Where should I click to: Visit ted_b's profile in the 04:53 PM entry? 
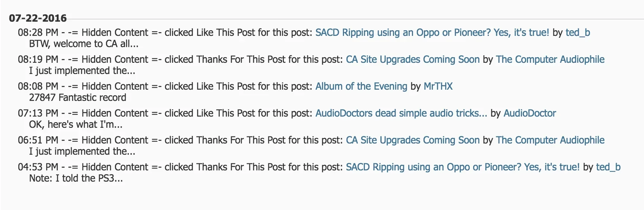(x=608, y=167)
